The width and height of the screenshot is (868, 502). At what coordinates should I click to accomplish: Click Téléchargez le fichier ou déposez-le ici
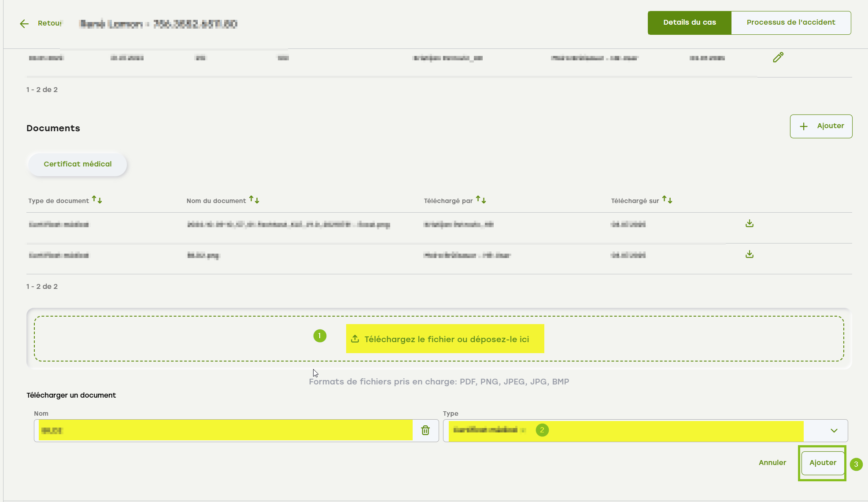tap(447, 339)
